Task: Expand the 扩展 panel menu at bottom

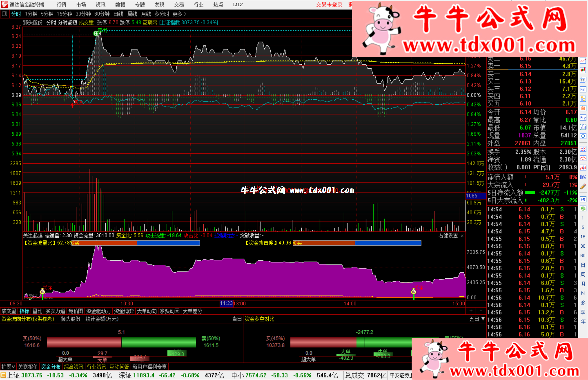Action: (8, 367)
